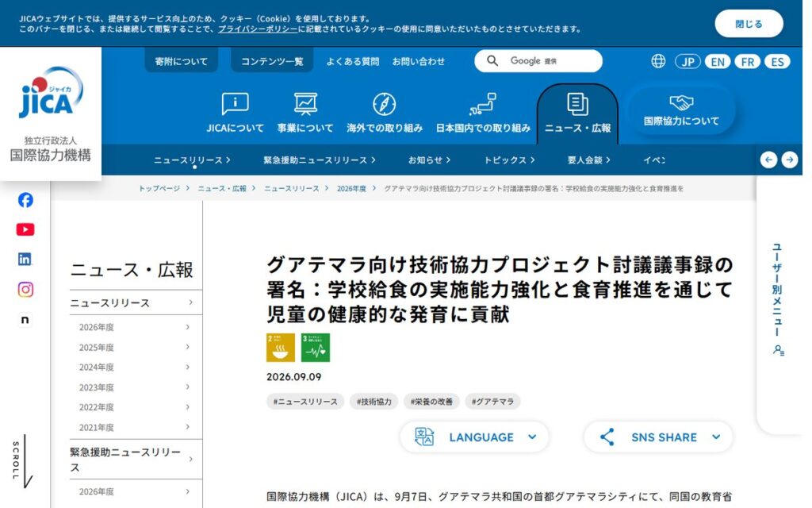Open JICA's note icon

(25, 320)
